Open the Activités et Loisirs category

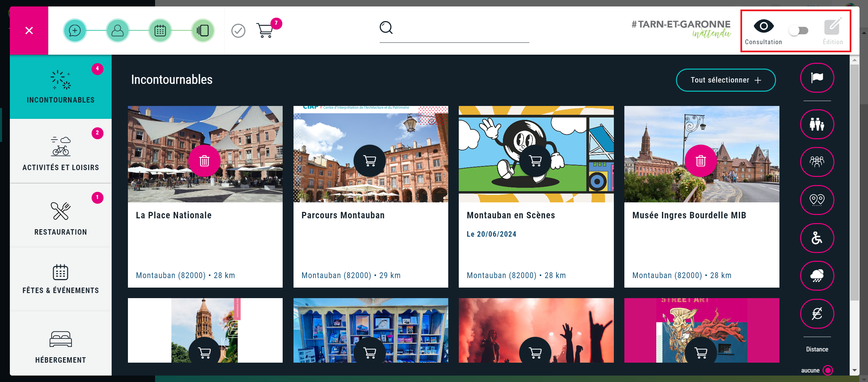point(61,151)
